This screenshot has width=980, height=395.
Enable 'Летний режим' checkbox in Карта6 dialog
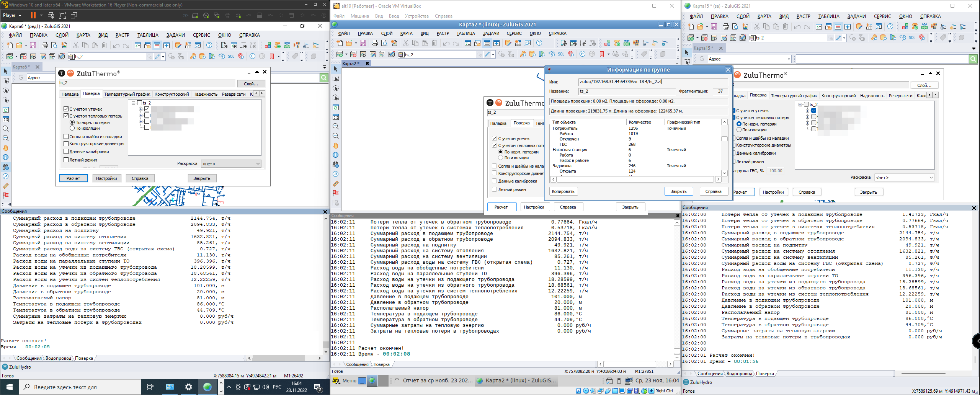coord(66,160)
